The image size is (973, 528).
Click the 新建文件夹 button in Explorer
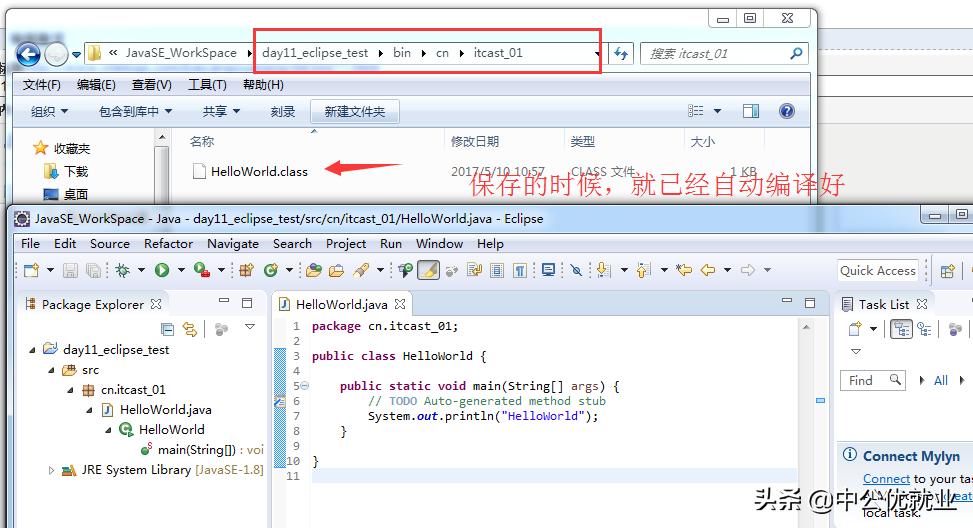[x=354, y=112]
